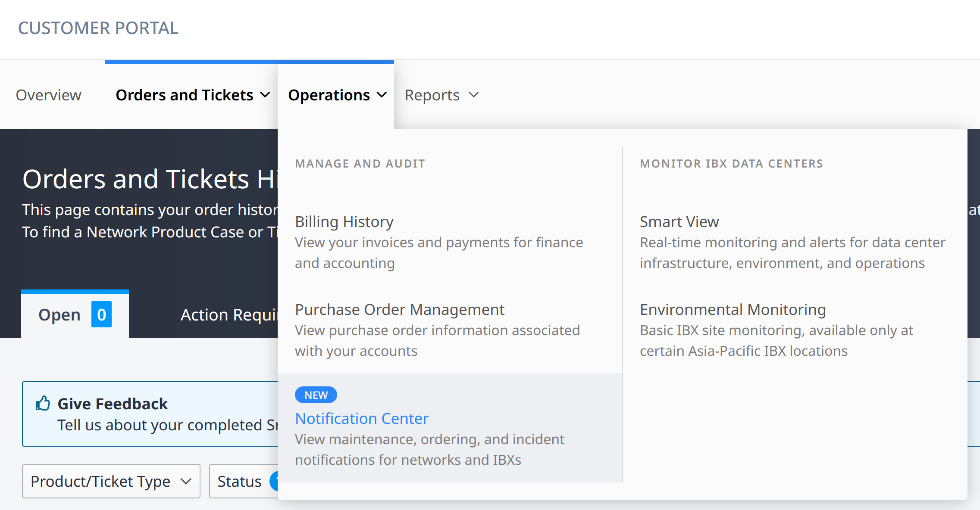The image size is (980, 510).
Task: Open the Orders and Tickets menu
Action: (185, 95)
